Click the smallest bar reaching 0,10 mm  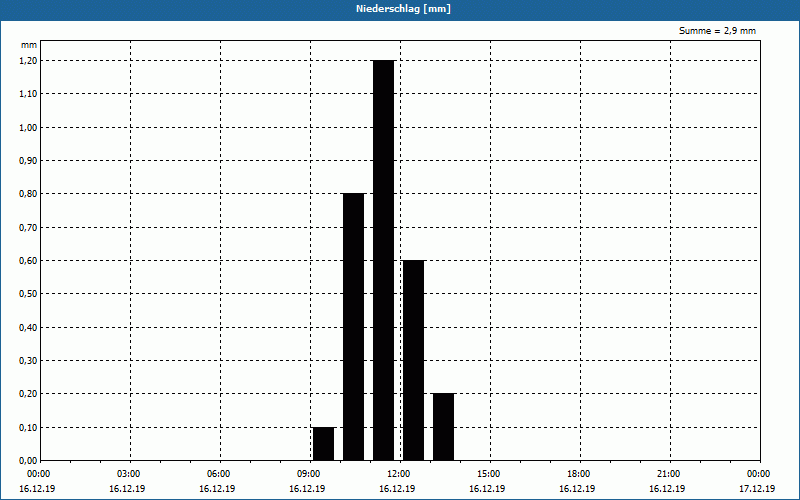point(323,444)
